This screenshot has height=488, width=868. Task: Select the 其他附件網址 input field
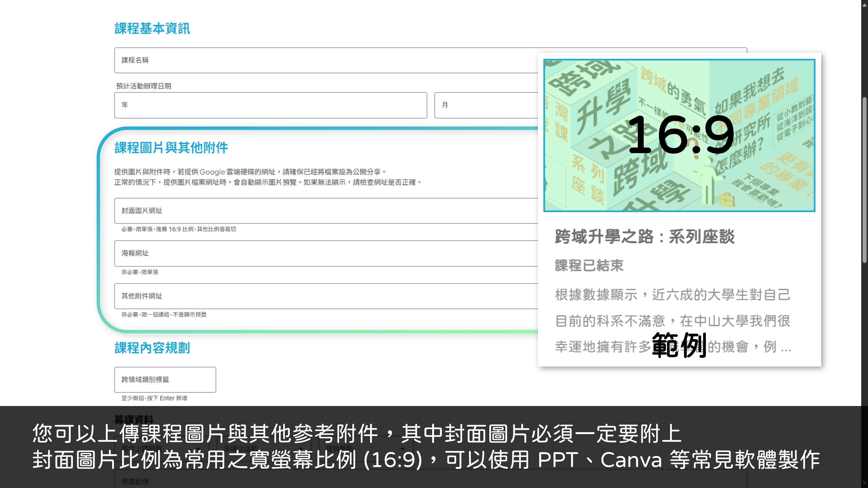pos(326,296)
